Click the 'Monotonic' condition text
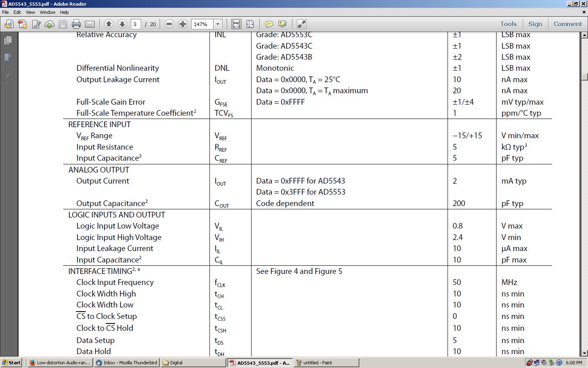The height and width of the screenshot is (368, 588). click(x=275, y=68)
